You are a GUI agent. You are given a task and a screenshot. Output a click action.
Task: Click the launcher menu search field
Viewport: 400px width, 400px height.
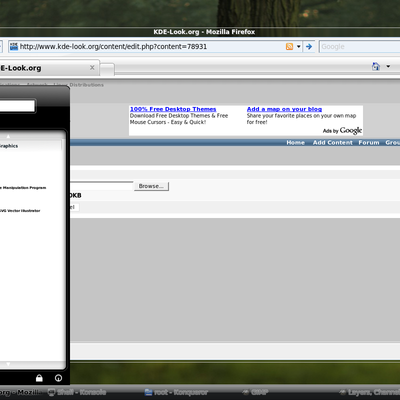coord(17,106)
